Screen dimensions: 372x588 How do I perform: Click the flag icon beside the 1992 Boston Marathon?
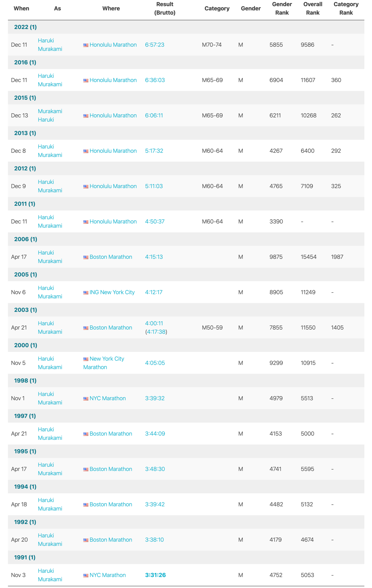tap(86, 540)
